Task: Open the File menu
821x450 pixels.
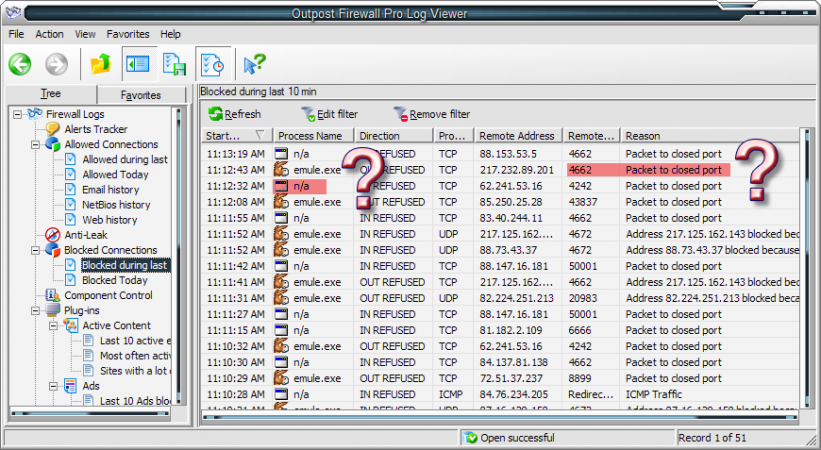Action: 16,34
